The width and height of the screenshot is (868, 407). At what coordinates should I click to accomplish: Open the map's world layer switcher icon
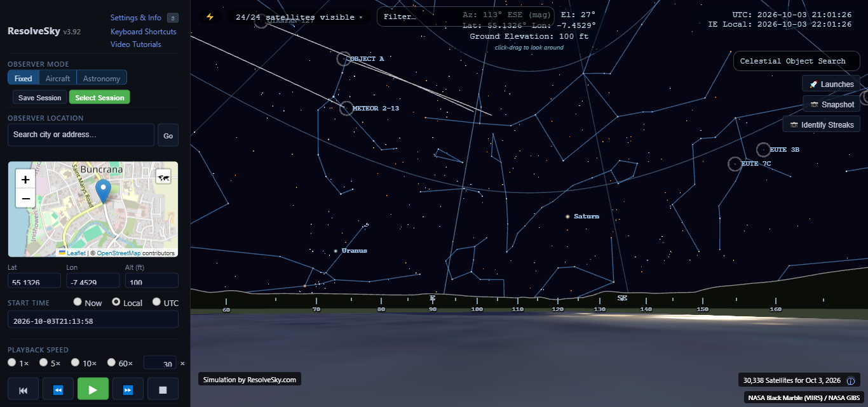pos(163,178)
